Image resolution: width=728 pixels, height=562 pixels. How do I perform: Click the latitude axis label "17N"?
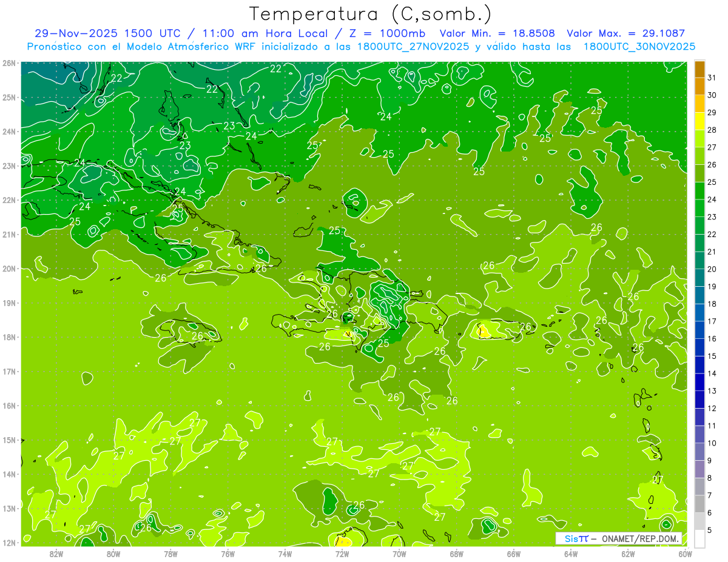(9, 371)
